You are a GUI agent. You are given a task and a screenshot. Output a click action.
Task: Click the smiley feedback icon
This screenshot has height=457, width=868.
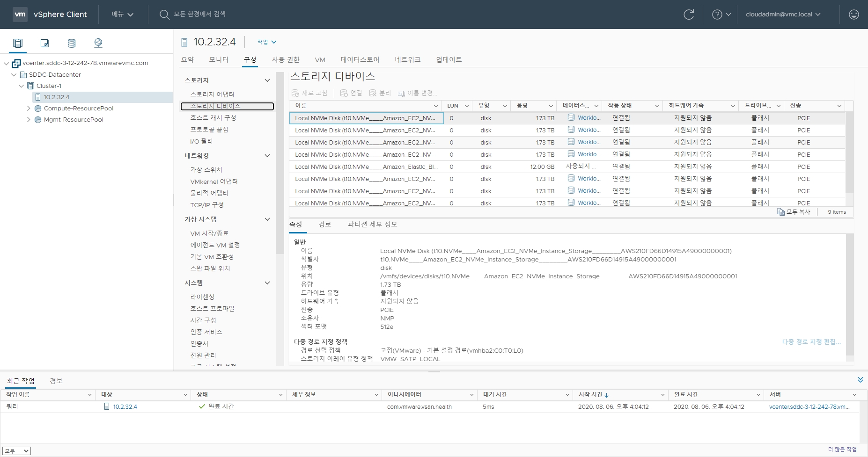click(x=854, y=15)
